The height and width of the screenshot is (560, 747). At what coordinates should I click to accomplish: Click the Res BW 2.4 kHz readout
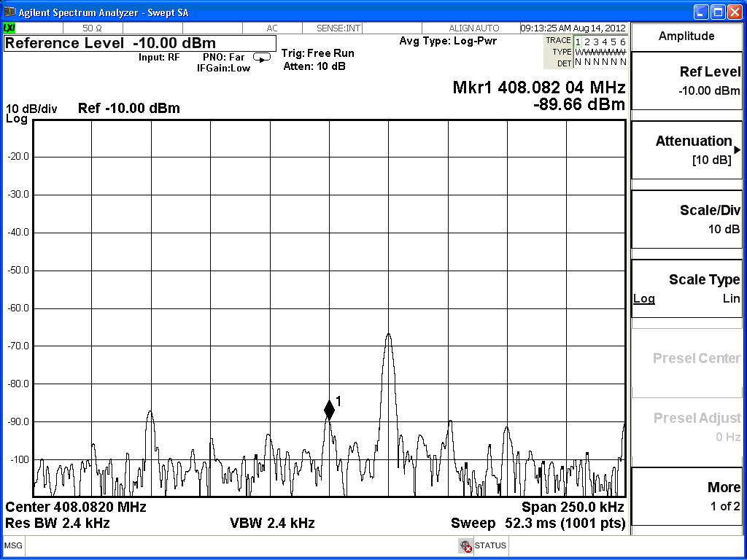pos(58,524)
